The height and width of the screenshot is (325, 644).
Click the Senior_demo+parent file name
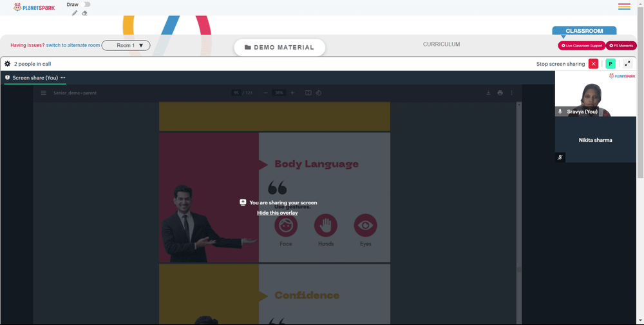[x=75, y=93]
